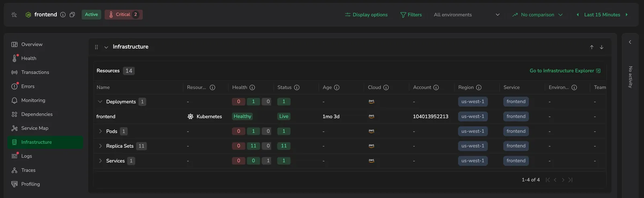Open the Dependencies sidebar item
Image resolution: width=644 pixels, height=198 pixels.
coord(45,114)
